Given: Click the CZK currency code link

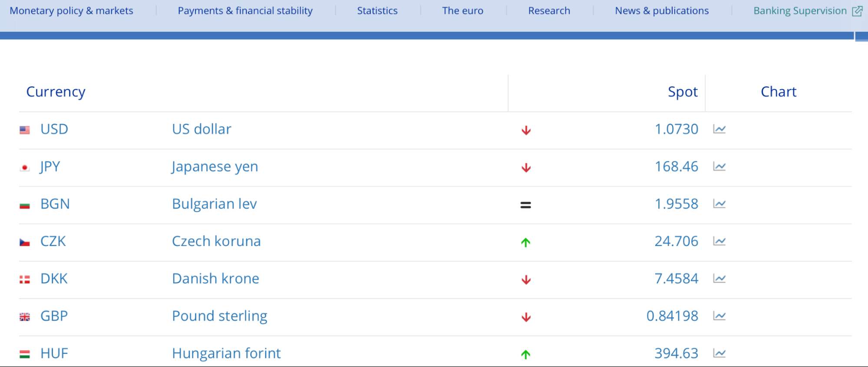Looking at the screenshot, I should coord(53,241).
